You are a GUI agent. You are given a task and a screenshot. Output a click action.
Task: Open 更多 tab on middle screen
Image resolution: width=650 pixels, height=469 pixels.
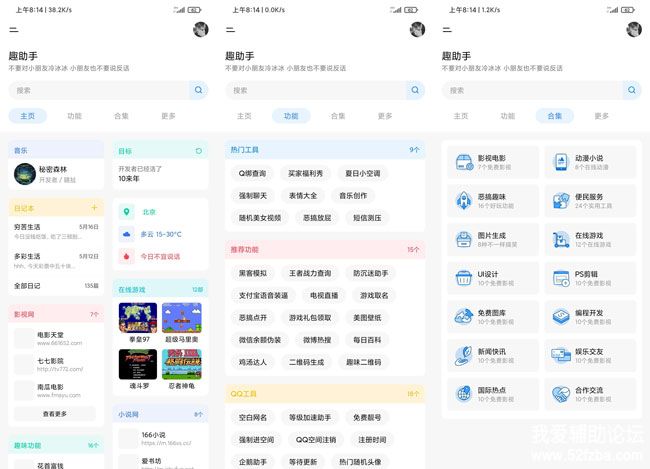(385, 116)
